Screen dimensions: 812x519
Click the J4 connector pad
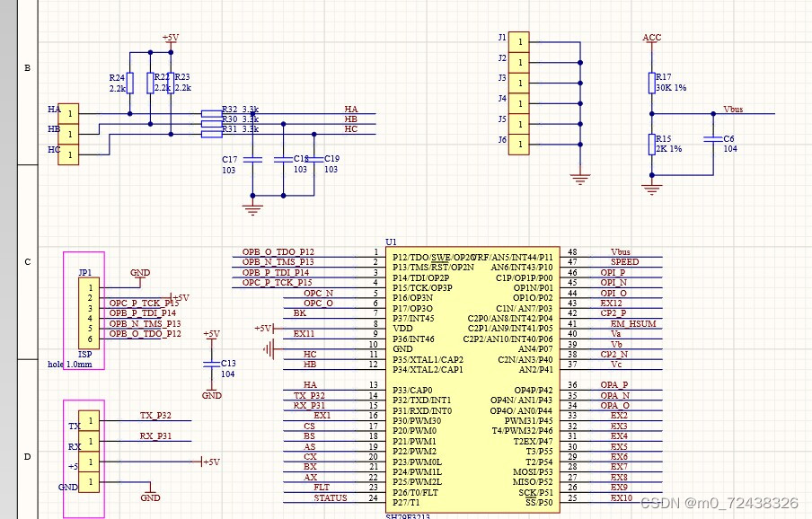tap(519, 103)
